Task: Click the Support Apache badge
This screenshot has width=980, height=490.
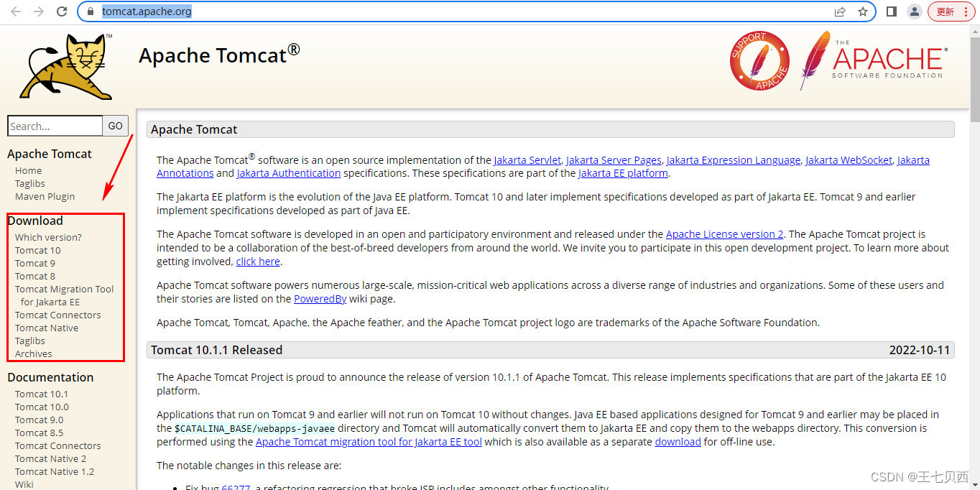Action: [x=759, y=61]
